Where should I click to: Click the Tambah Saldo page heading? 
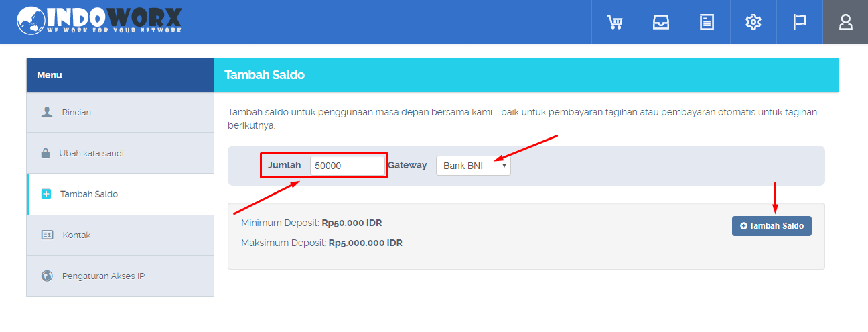pos(265,75)
